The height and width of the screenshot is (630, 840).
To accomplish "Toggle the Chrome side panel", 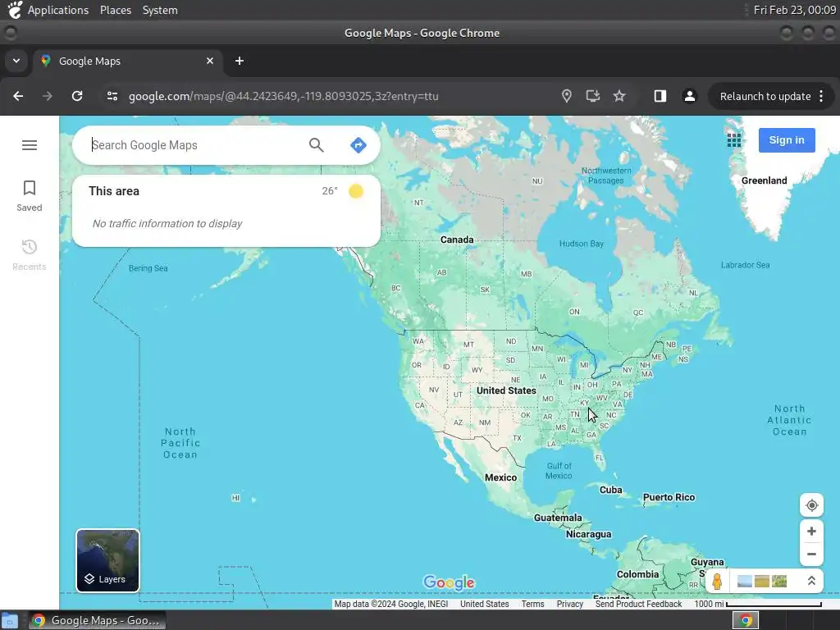I will point(660,96).
